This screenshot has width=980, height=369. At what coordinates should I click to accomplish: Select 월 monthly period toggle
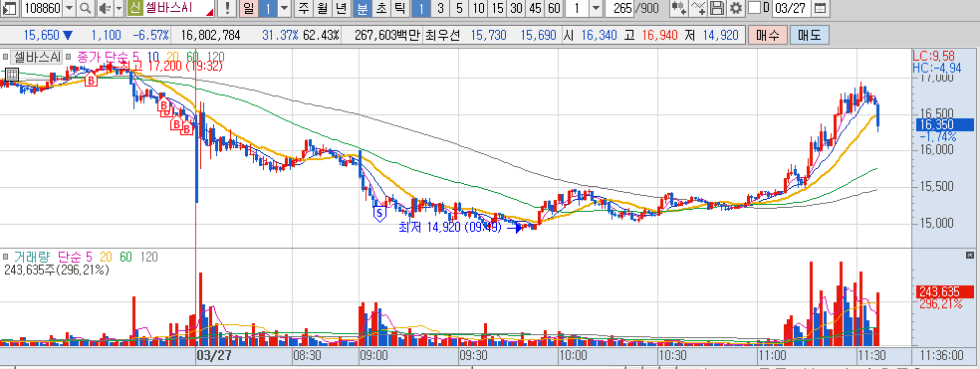click(x=322, y=9)
